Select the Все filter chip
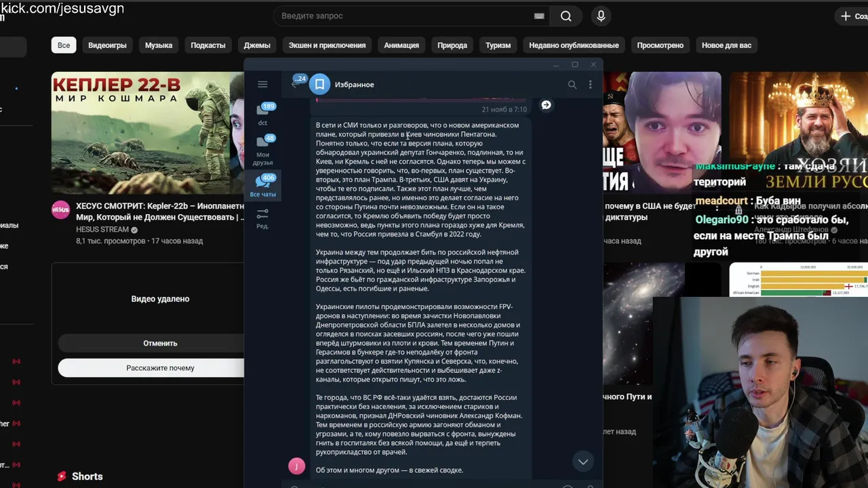868x488 pixels. [64, 45]
